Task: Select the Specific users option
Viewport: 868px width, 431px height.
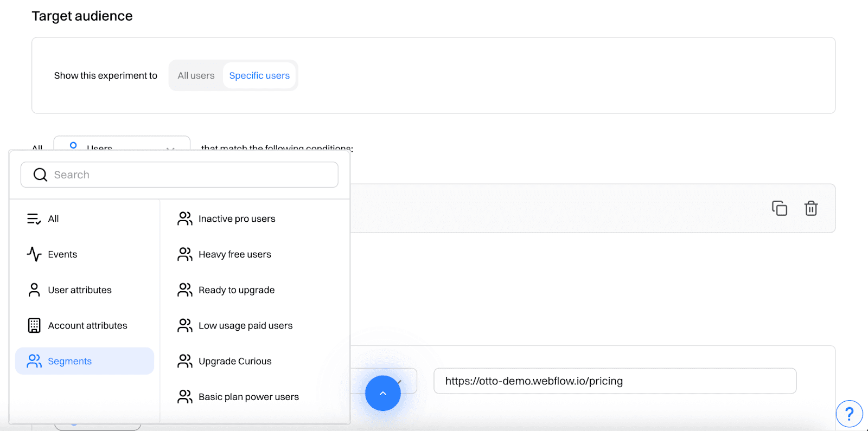Action: 259,75
